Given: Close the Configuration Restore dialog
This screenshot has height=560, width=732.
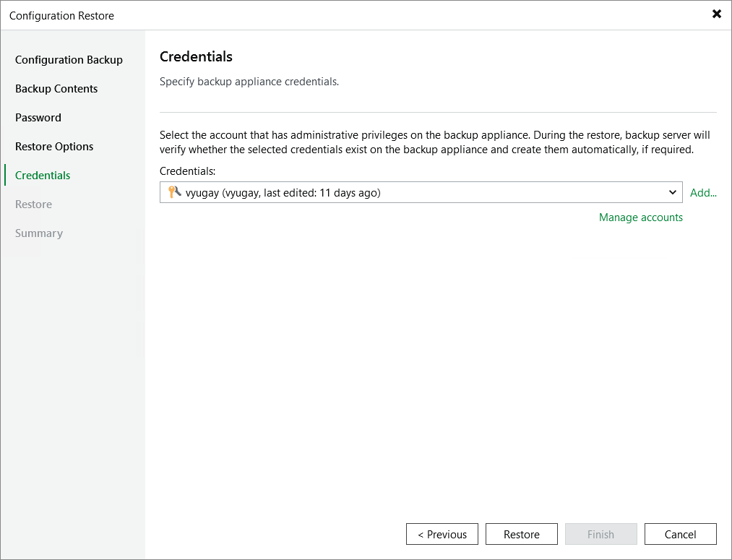Looking at the screenshot, I should [x=716, y=14].
